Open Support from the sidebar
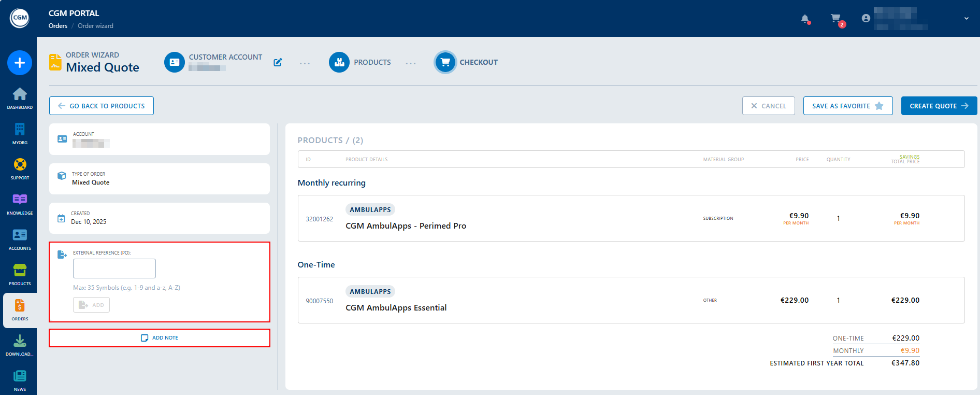This screenshot has width=980, height=395. click(x=20, y=168)
